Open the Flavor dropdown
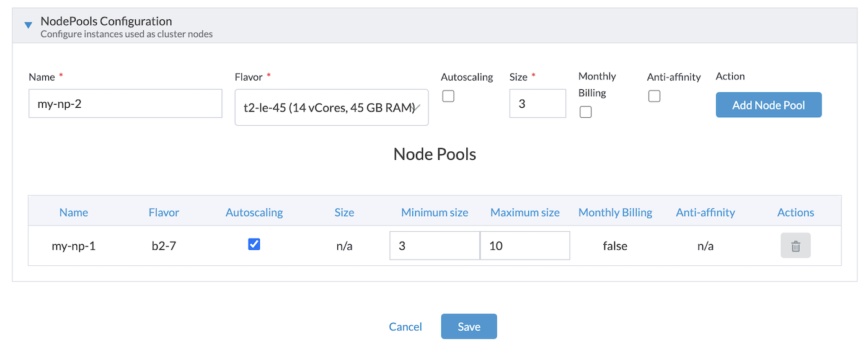Viewport: 868px width, 347px height. [x=331, y=108]
